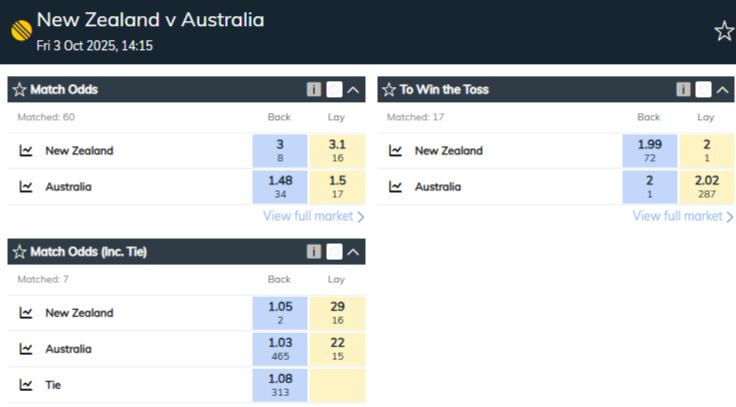This screenshot has height=407, width=736.
Task: Show New Zealand chart icon in Match Odds
Action: [26, 151]
